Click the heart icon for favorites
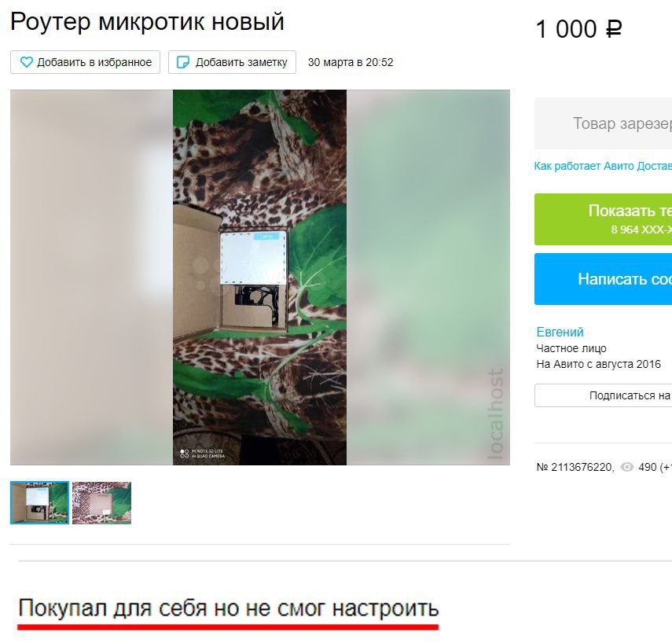 tap(27, 62)
